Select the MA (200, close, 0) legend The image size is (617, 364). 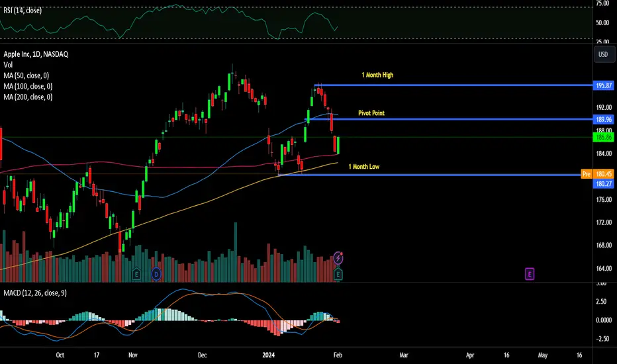point(28,97)
